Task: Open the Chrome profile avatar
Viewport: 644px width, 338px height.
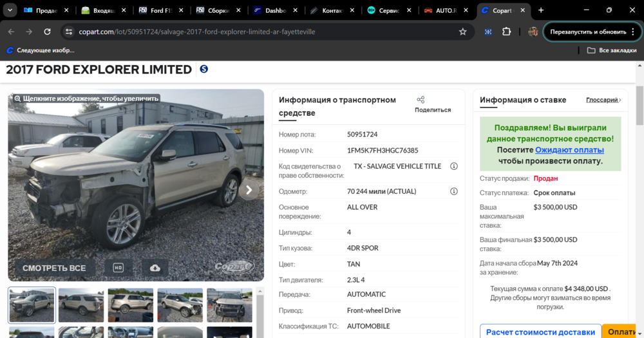Action: tap(533, 32)
